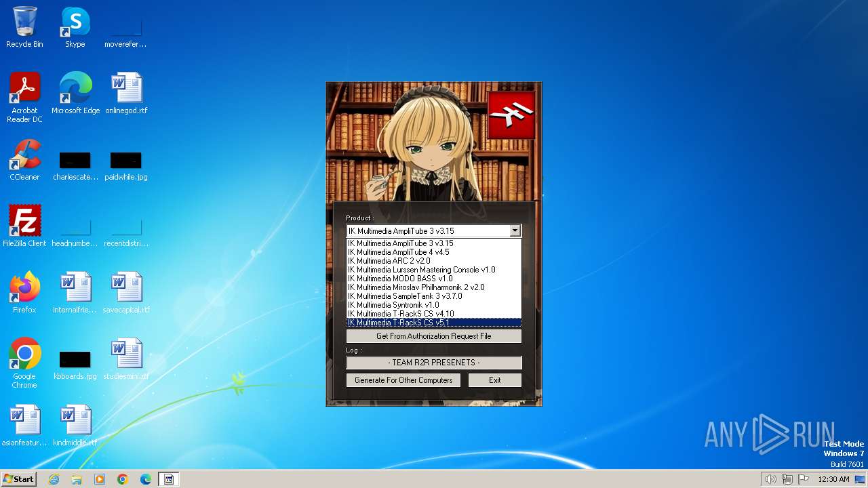868x488 pixels.
Task: Click the 12:30 AM system clock
Action: (x=833, y=479)
